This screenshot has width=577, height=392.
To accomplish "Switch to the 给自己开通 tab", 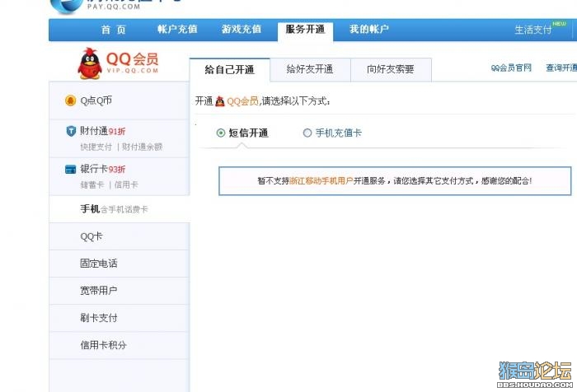I will tap(230, 69).
